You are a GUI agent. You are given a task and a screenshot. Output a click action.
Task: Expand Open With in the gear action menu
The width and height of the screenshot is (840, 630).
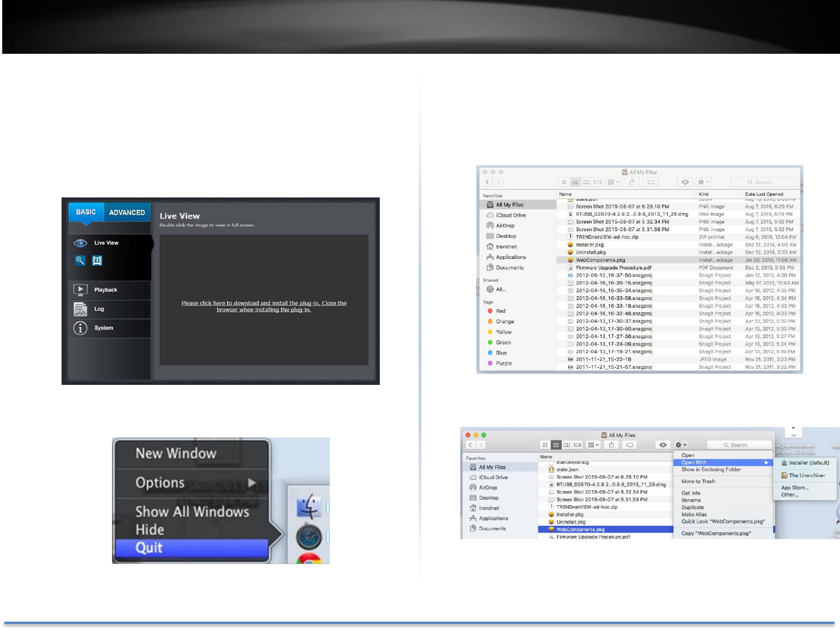coord(724,463)
